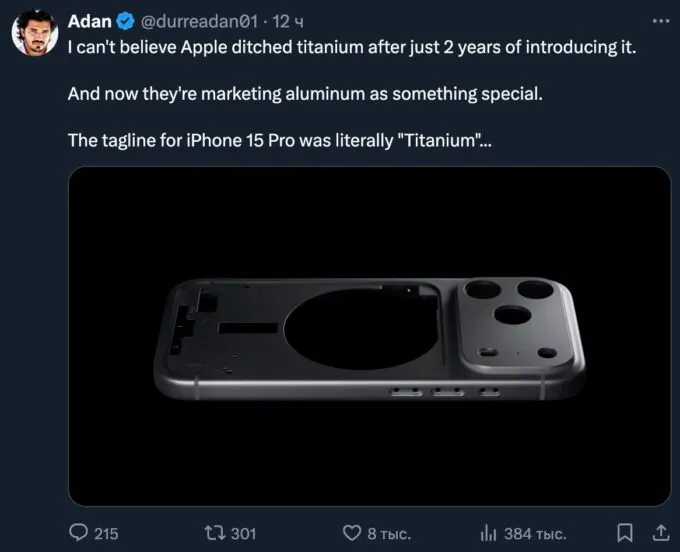
Task: Click the display name Adan
Action: coord(91,21)
